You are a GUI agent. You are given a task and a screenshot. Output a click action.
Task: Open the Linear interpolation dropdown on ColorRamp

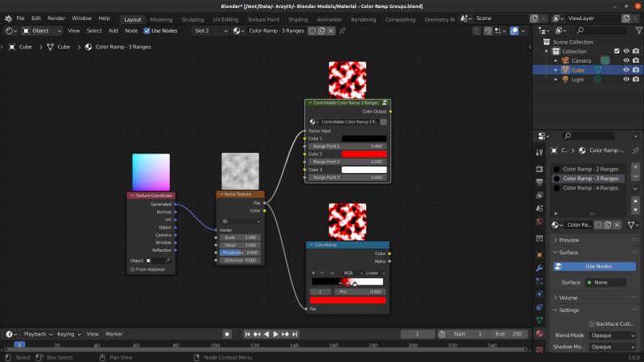[375, 273]
